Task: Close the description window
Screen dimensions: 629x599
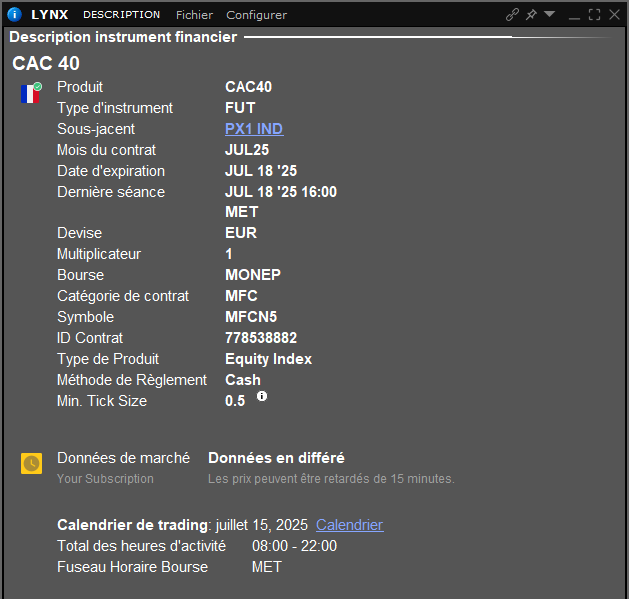Action: click(614, 14)
